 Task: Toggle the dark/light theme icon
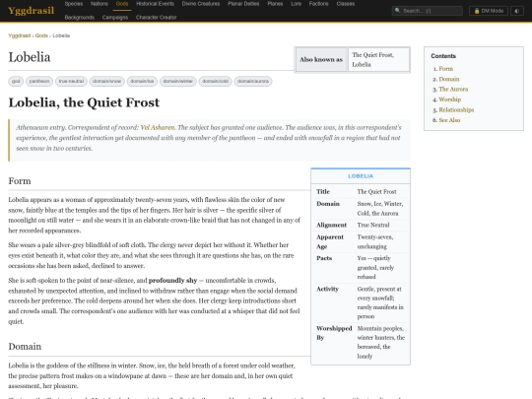[x=517, y=11]
